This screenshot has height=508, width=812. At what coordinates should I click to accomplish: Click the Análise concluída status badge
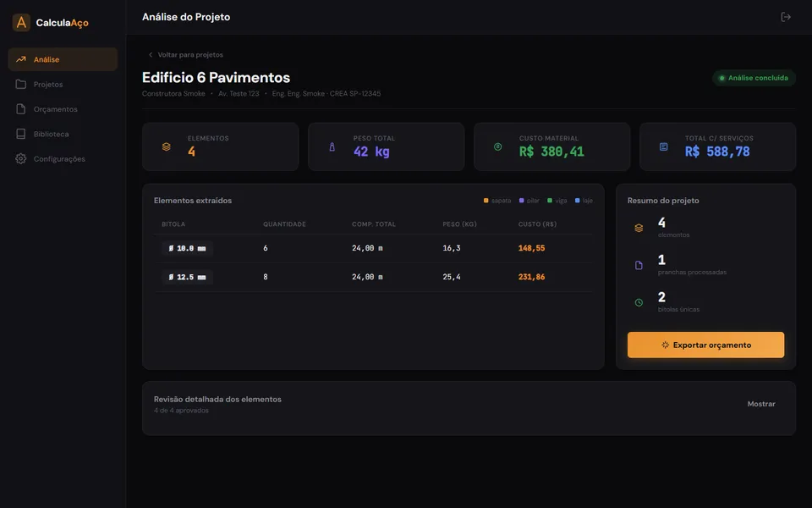point(754,78)
